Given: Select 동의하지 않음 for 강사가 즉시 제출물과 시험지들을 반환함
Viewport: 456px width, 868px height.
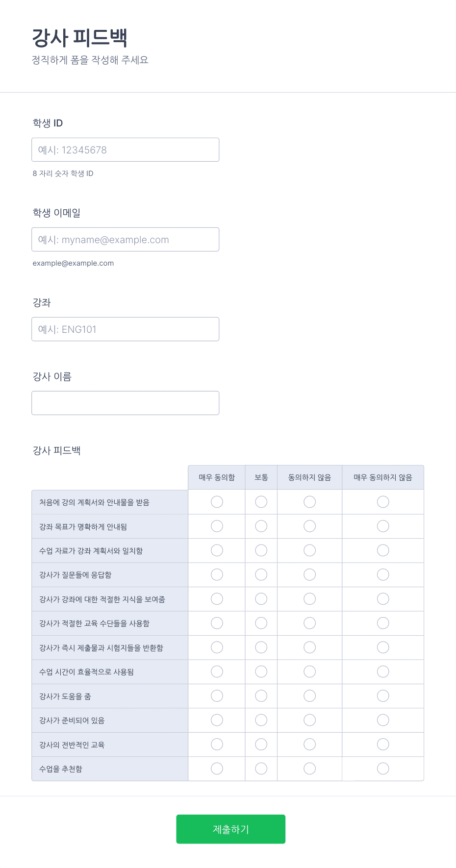Looking at the screenshot, I should tap(309, 647).
